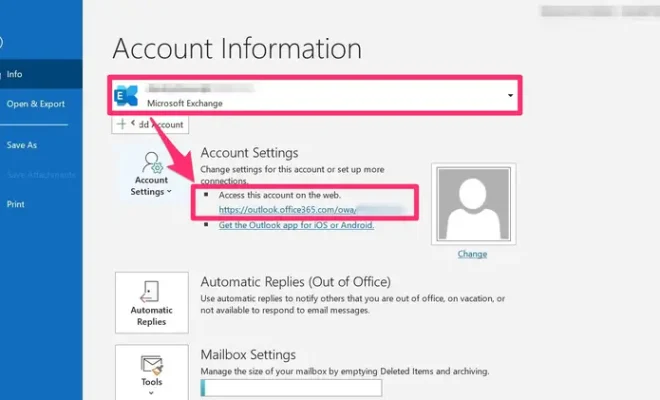Click 'Access this account on the web' text
Viewport: 660px width, 400px height.
[x=279, y=195]
